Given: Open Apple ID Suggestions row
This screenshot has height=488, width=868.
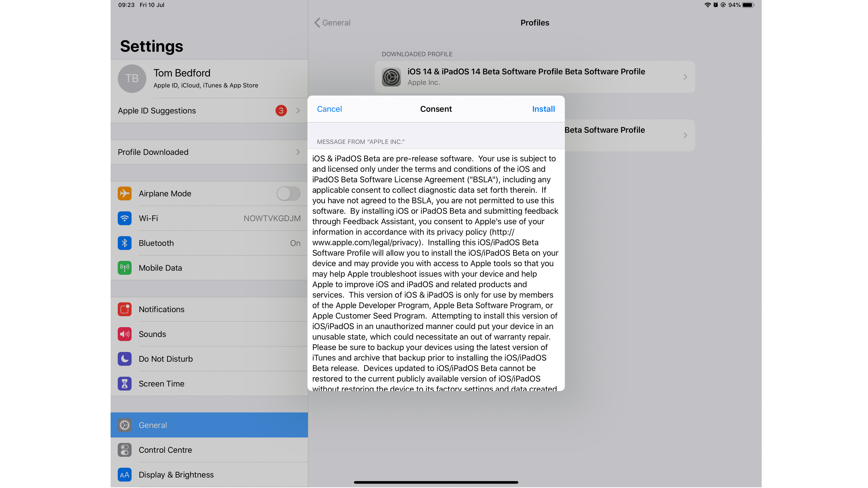Looking at the screenshot, I should pos(209,111).
